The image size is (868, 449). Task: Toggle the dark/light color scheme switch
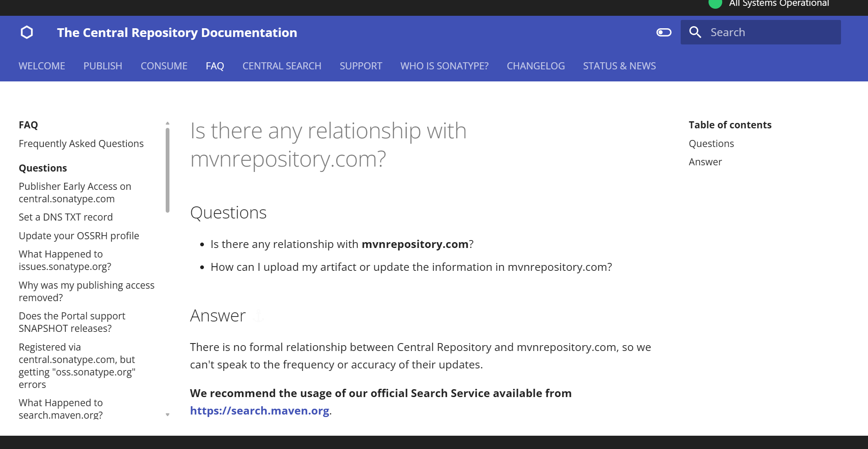coord(664,32)
